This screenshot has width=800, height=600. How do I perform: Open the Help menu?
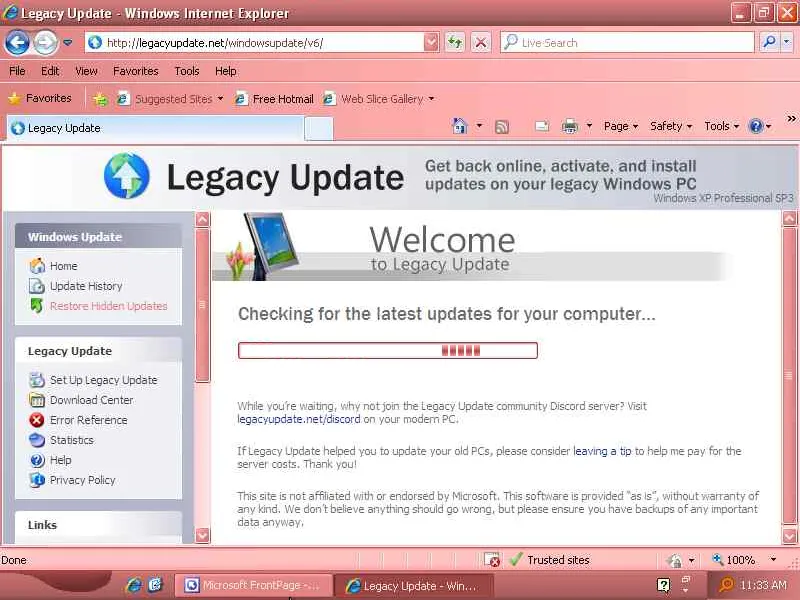[x=226, y=71]
